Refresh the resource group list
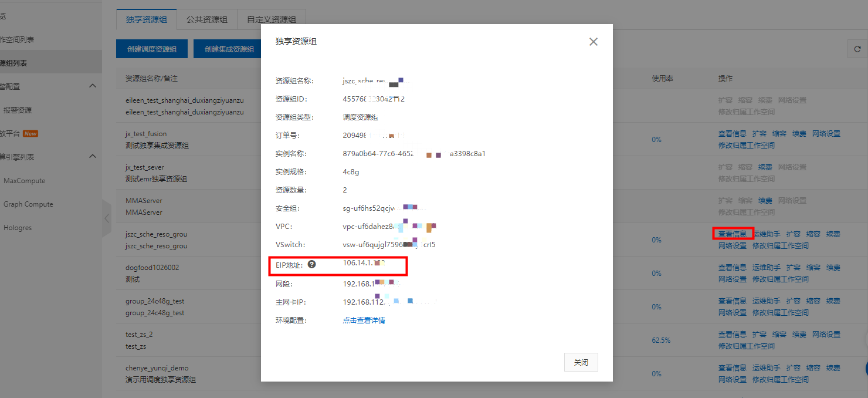This screenshot has width=868, height=398. (857, 49)
